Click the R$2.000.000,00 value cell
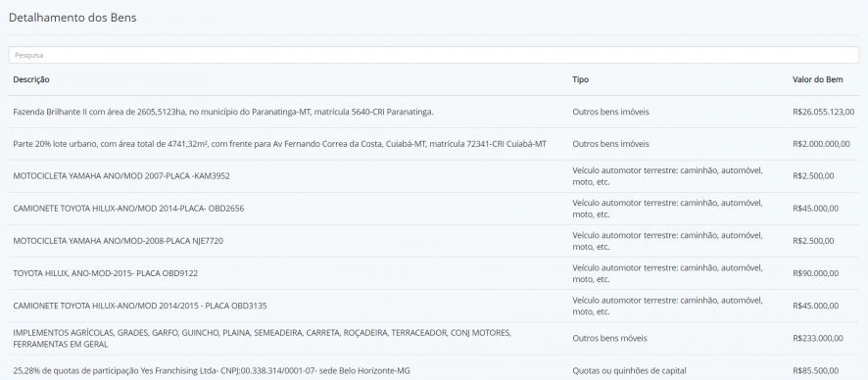The width and height of the screenshot is (868, 380). [x=821, y=144]
